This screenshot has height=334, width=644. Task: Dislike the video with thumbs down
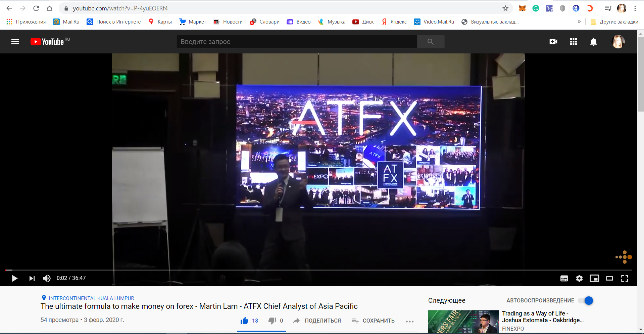pyautogui.click(x=272, y=321)
